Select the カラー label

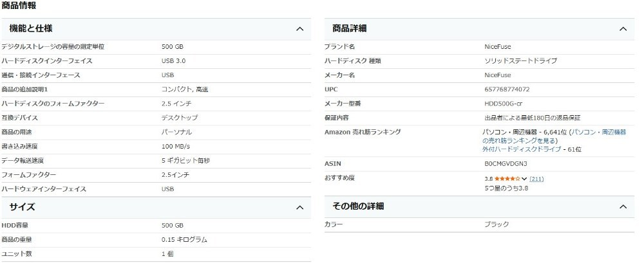pos(334,224)
